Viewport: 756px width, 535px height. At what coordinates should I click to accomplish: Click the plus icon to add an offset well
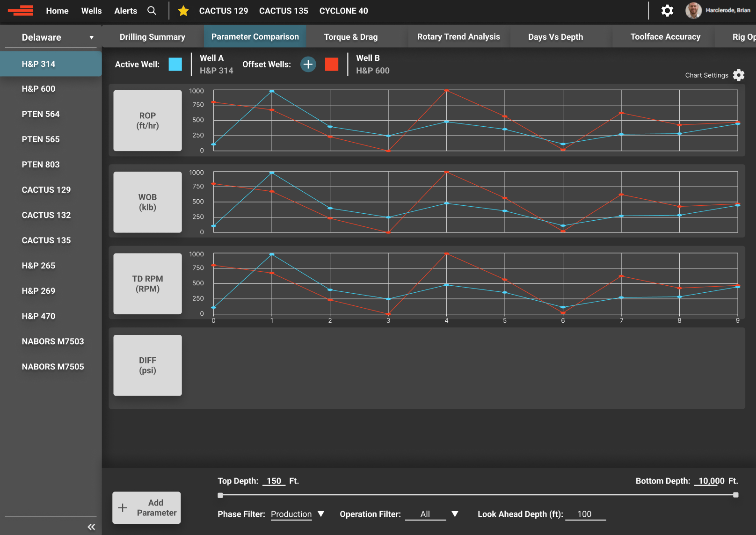click(308, 64)
